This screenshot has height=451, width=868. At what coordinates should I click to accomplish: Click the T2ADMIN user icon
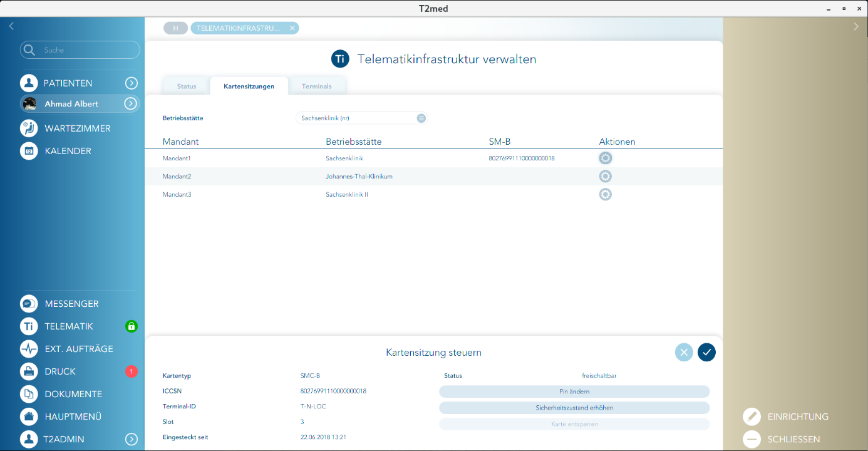click(29, 439)
